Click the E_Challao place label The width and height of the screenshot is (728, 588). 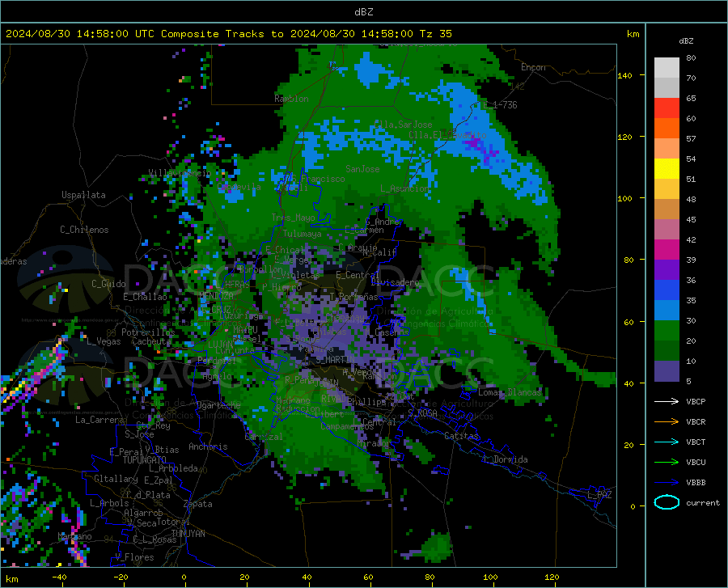click(145, 297)
